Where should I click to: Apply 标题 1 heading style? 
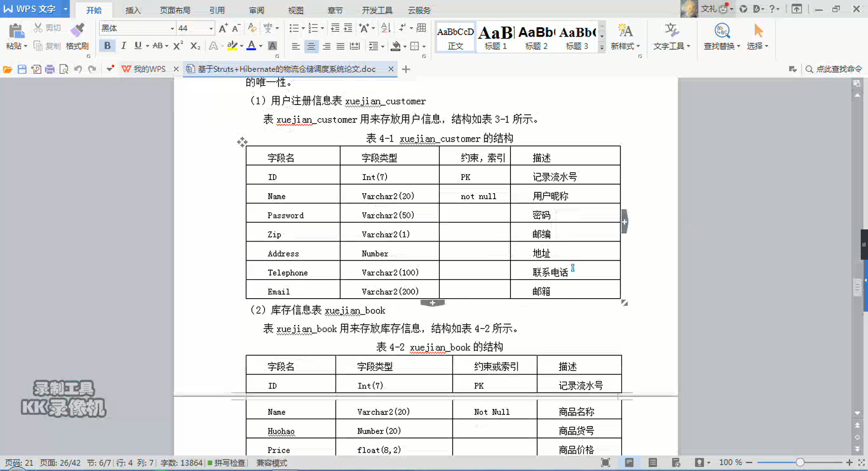tap(495, 37)
